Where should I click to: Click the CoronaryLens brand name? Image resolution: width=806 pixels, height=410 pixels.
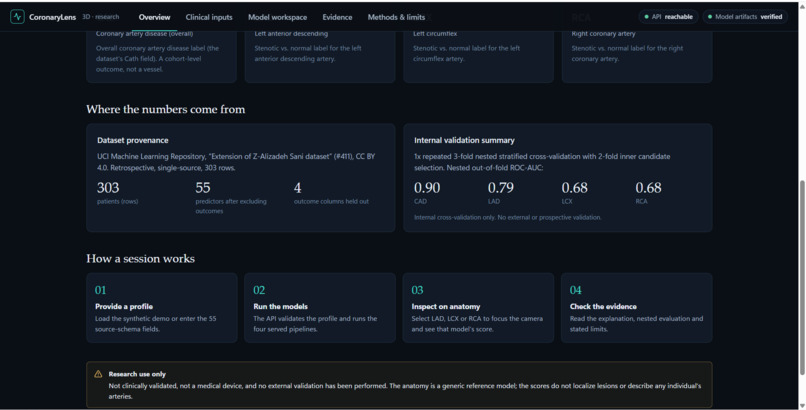pos(52,17)
